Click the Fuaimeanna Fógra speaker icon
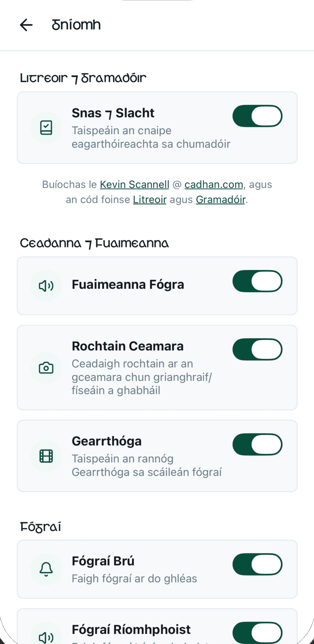Image resolution: width=314 pixels, height=644 pixels. pyautogui.click(x=46, y=286)
